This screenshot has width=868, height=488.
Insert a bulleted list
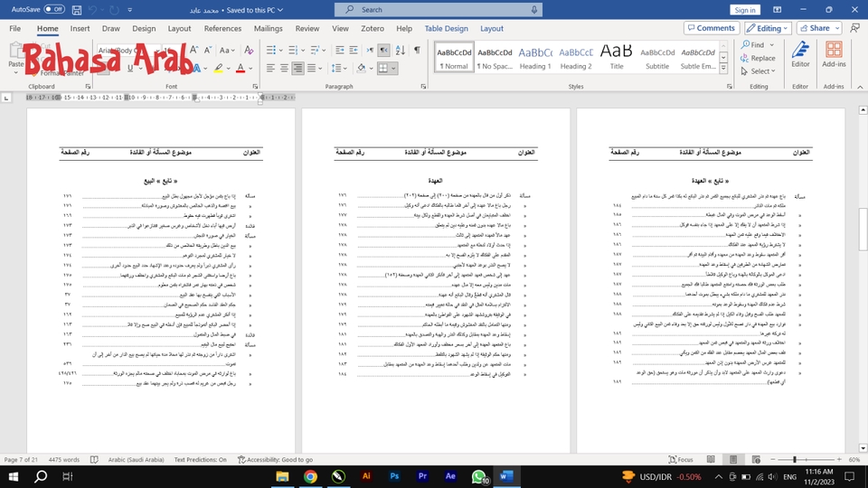point(270,50)
